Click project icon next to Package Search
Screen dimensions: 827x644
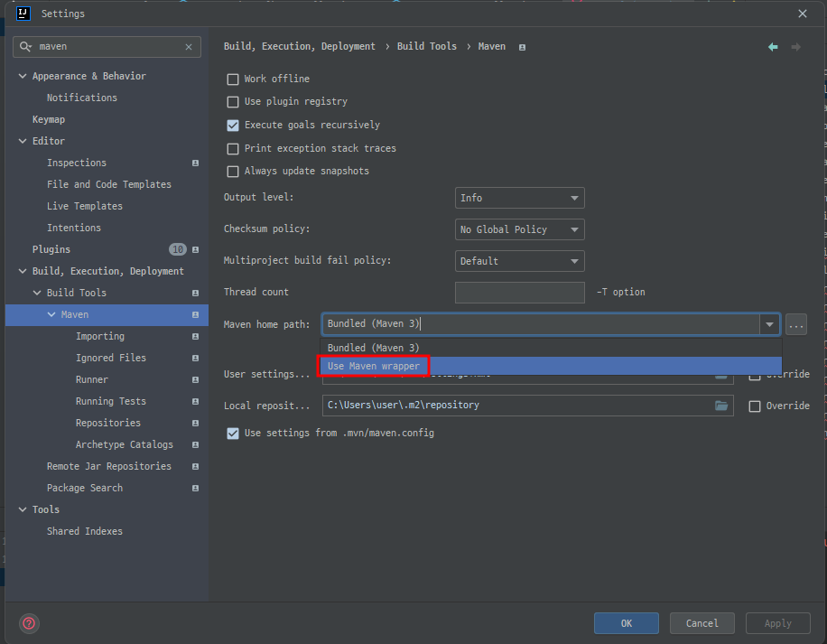[x=196, y=488]
